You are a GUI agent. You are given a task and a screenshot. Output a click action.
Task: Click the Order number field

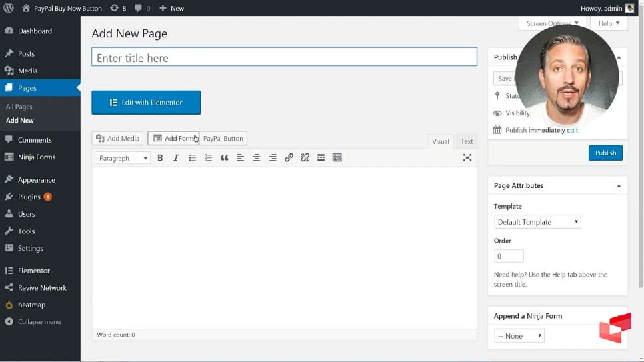(509, 256)
